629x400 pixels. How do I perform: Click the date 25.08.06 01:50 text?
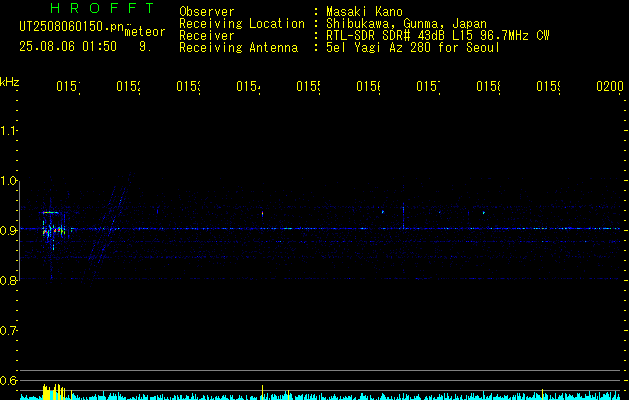pos(68,47)
